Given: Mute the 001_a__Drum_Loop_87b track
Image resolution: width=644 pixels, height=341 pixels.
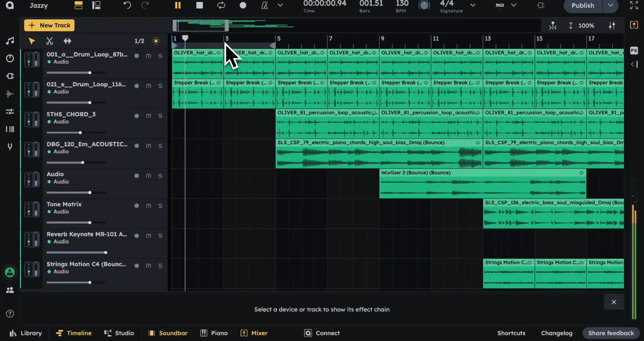Looking at the screenshot, I should [x=149, y=56].
